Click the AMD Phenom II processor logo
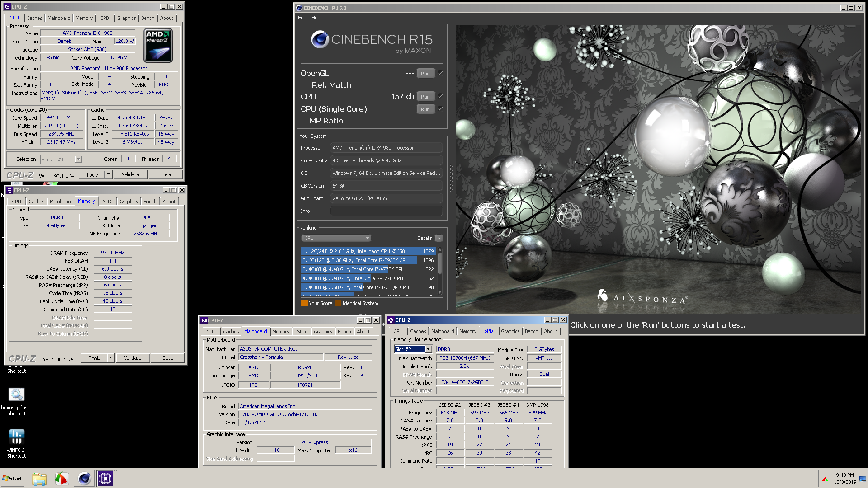868x488 pixels. coord(158,45)
